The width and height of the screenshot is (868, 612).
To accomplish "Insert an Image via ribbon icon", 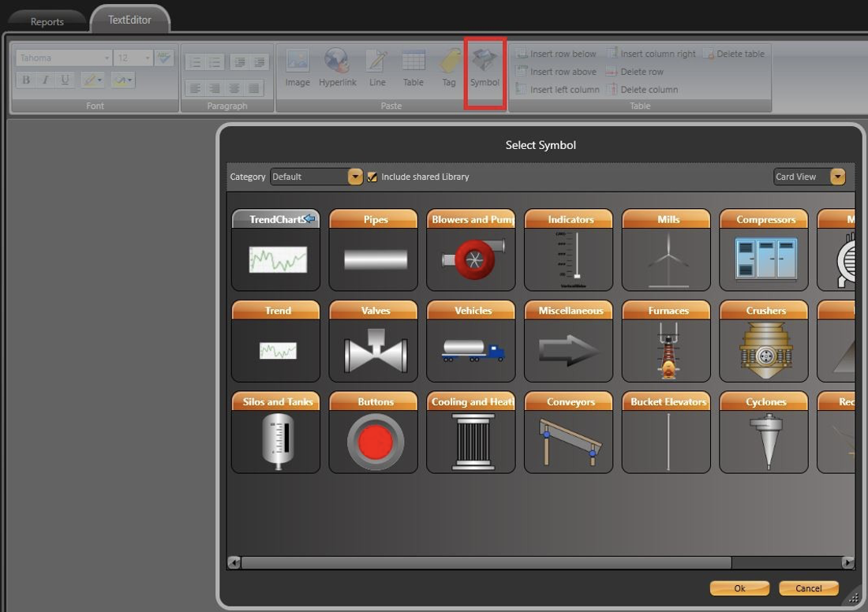I will [297, 63].
